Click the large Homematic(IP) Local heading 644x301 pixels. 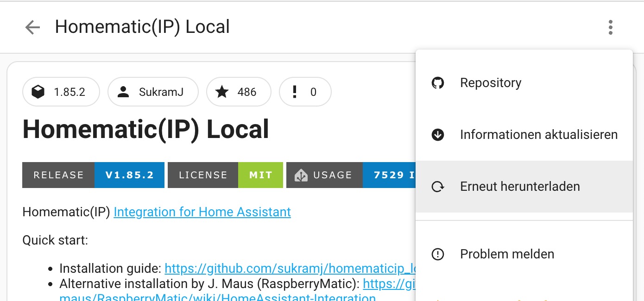click(145, 129)
